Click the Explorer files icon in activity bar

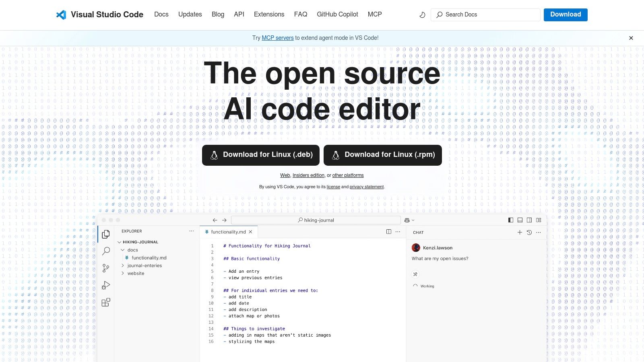coord(106,234)
